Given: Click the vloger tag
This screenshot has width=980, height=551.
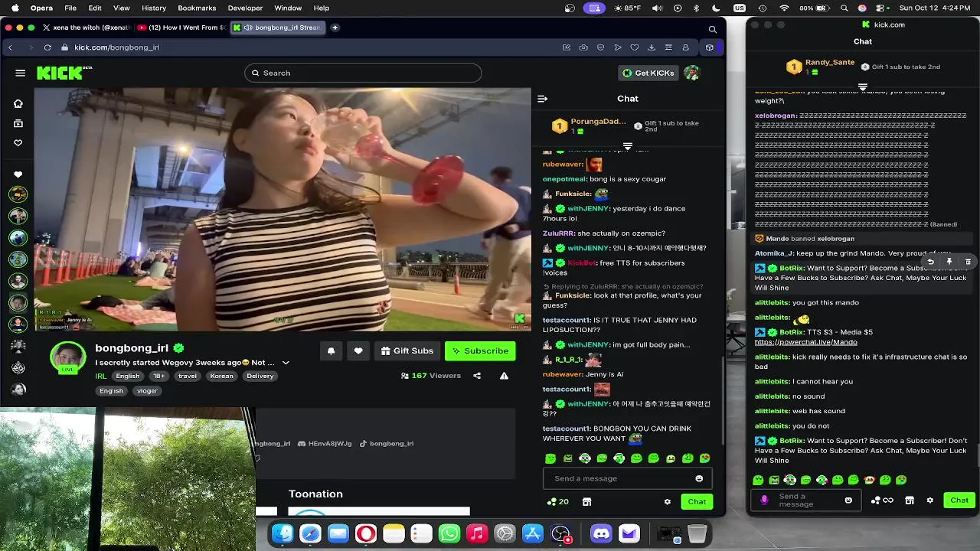Looking at the screenshot, I should tap(147, 390).
